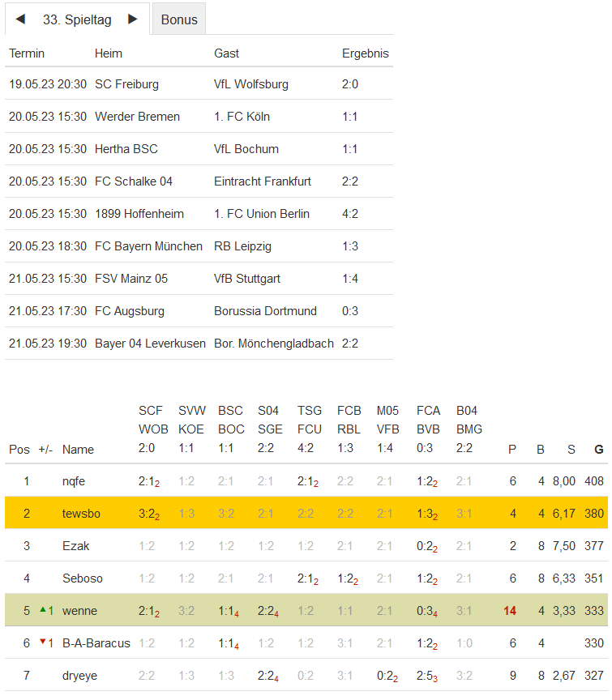
Task: Sort by the G total column
Action: tap(599, 450)
